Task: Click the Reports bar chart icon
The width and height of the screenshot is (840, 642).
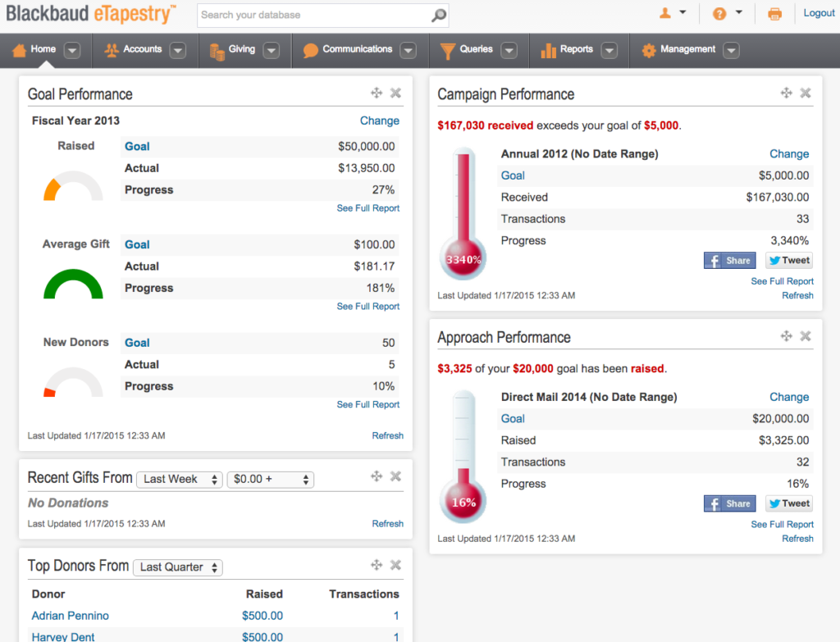Action: click(548, 49)
